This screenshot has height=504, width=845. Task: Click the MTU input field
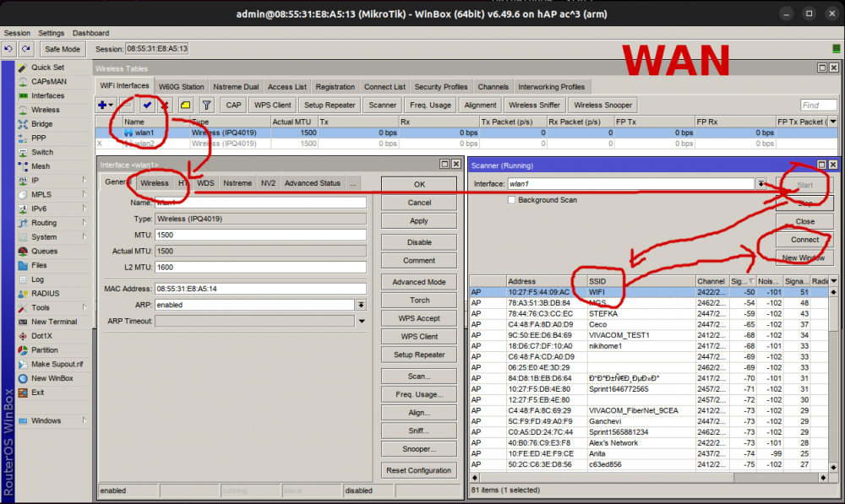(259, 235)
